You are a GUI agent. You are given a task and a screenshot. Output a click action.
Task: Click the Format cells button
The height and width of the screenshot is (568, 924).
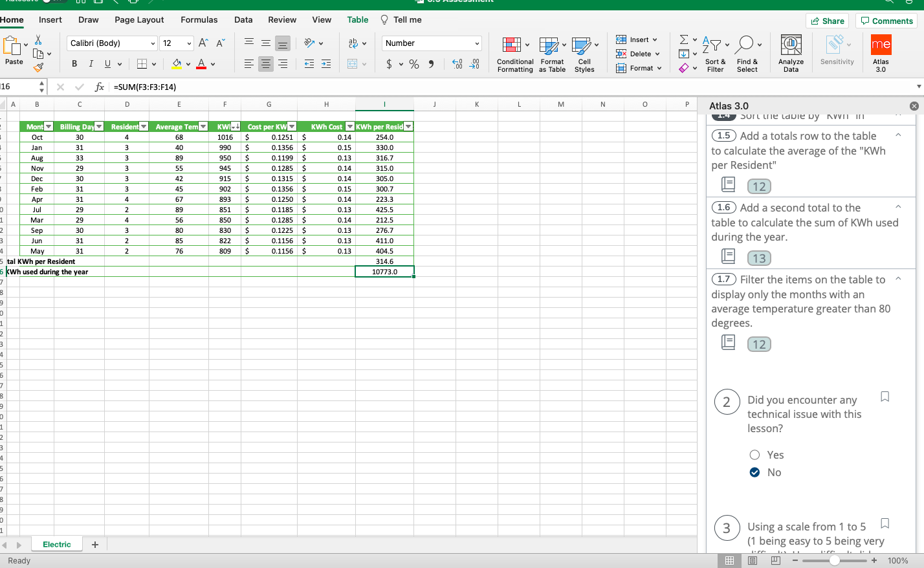tap(639, 68)
